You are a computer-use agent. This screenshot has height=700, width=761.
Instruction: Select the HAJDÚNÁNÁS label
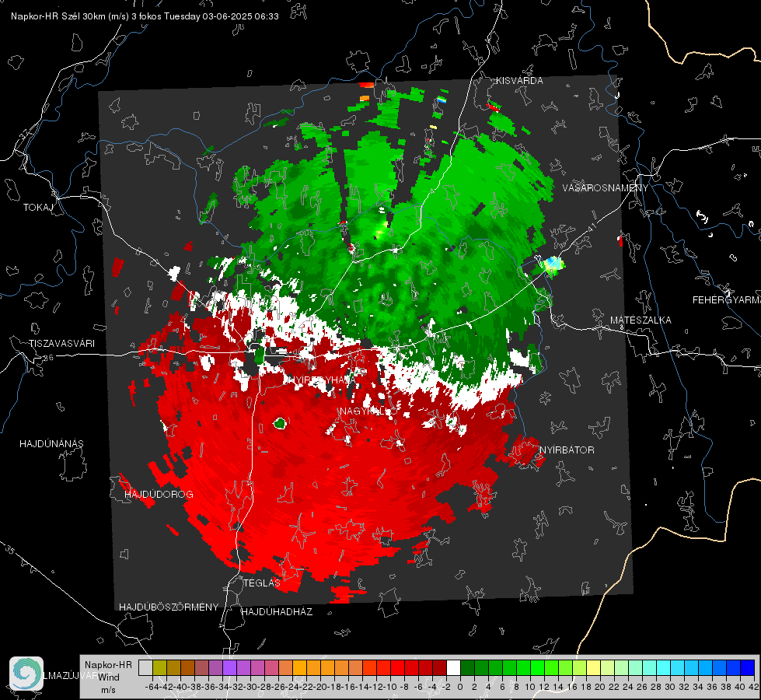point(51,443)
